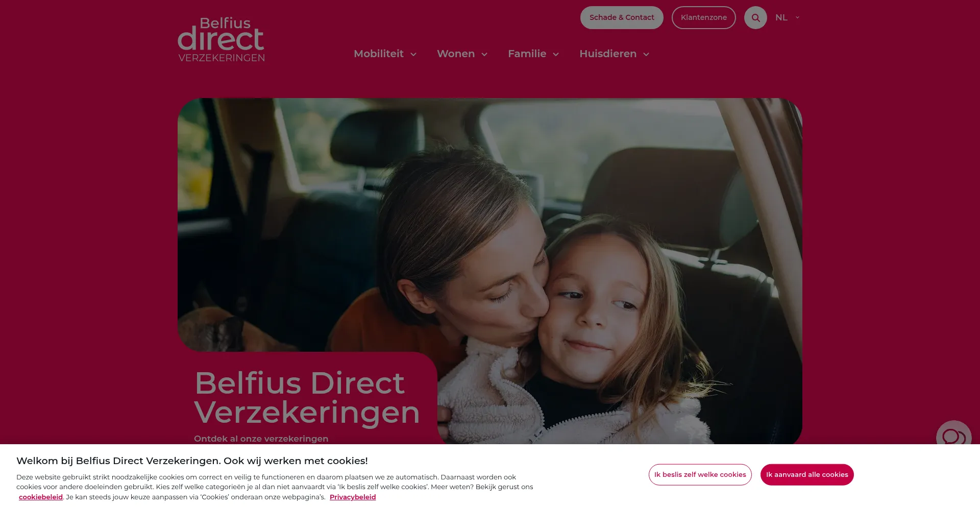Click the search magnifier icon

point(755,18)
